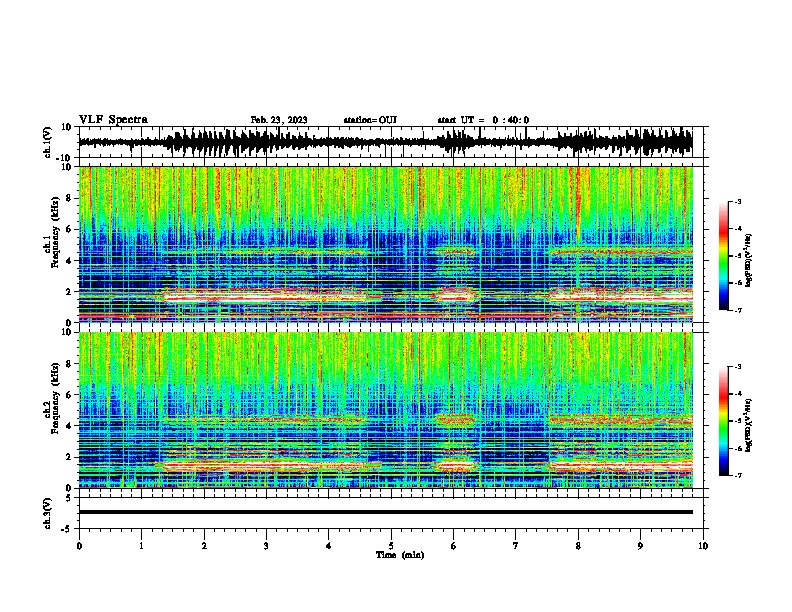Click the time axis tick label "5" below ch.3
The width and height of the screenshot is (792, 612).
(x=391, y=546)
